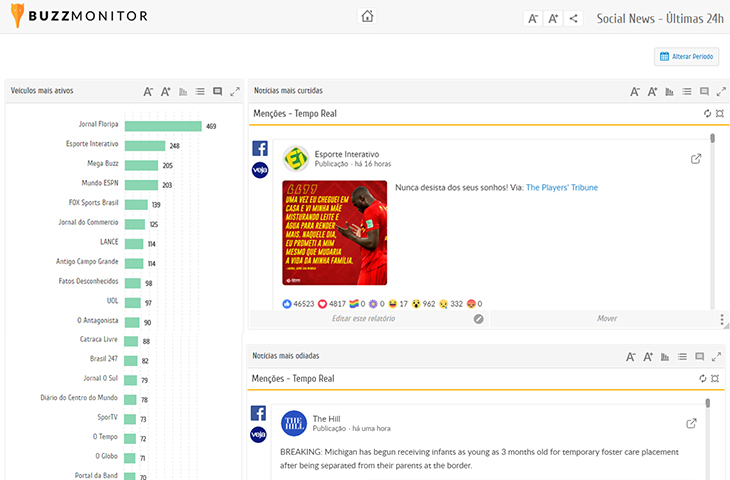Click the Esporte Interativo post image
This screenshot has width=730, height=480.
(334, 232)
